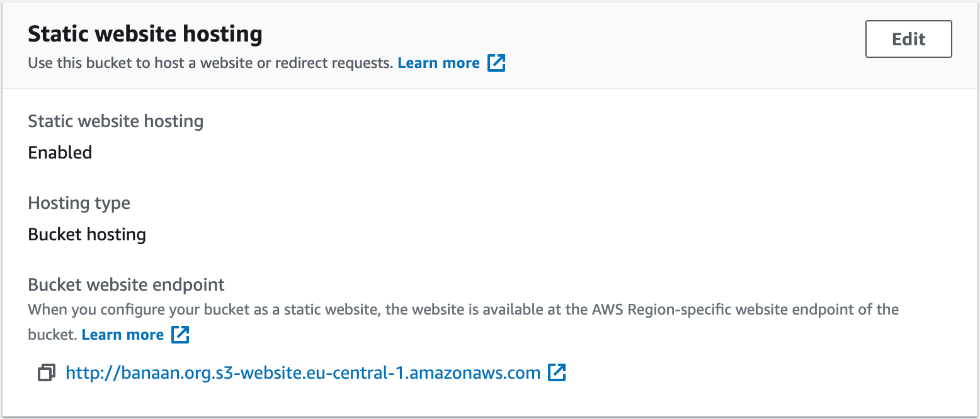The width and height of the screenshot is (980, 419).
Task: Click the Enabled status text
Action: (60, 152)
